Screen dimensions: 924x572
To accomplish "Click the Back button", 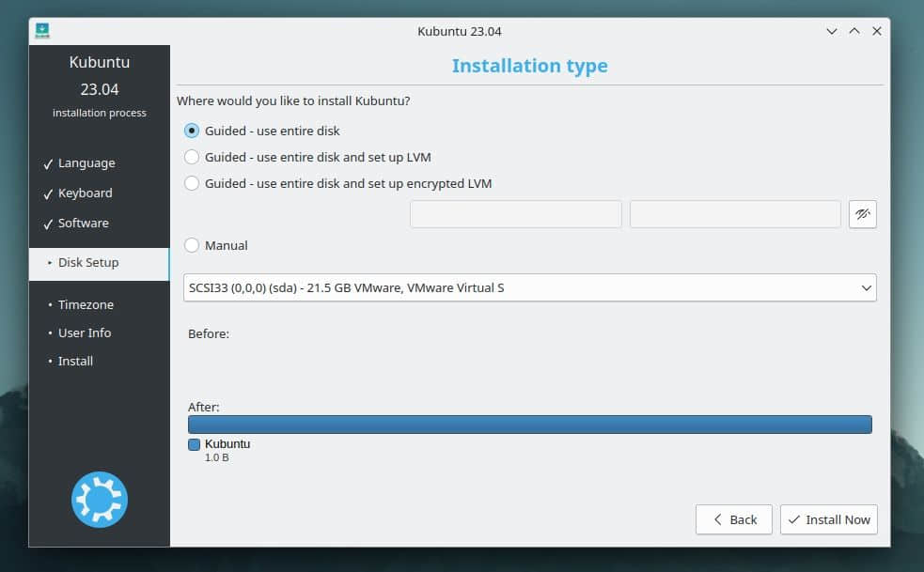I will coord(733,519).
